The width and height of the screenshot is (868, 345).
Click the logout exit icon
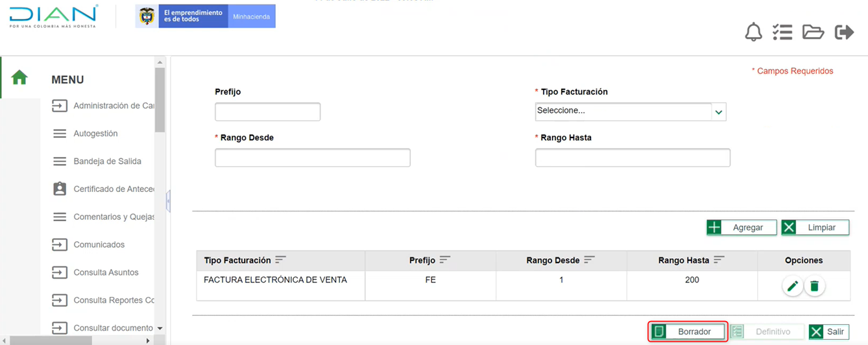(x=844, y=32)
